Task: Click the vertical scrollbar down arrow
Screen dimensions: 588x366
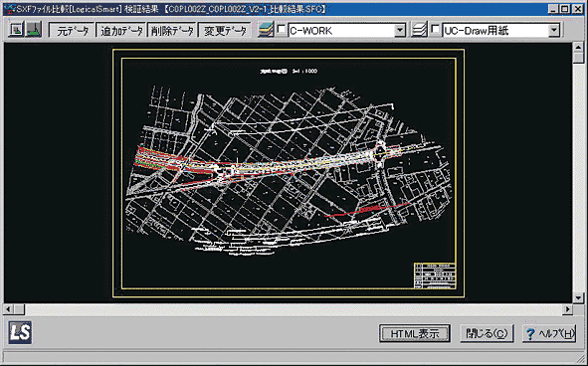Action: click(579, 297)
